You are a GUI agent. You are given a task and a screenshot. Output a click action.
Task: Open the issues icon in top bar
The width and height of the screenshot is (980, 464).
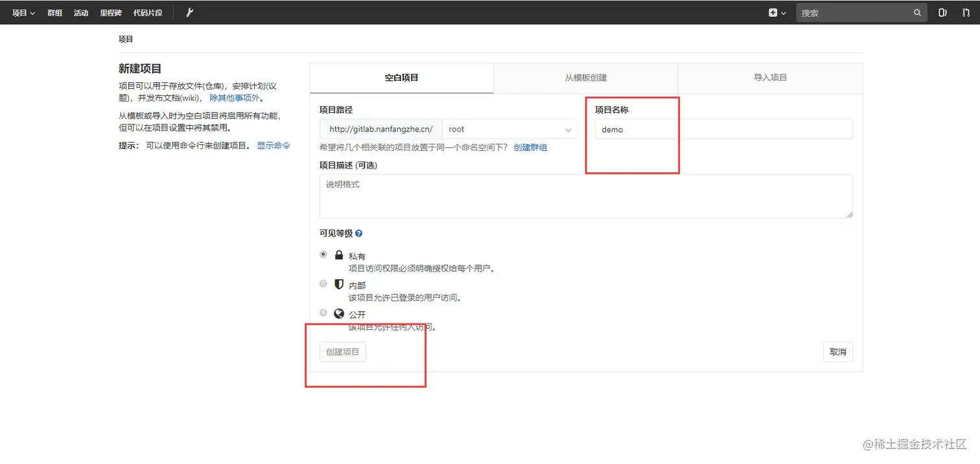(x=942, y=12)
